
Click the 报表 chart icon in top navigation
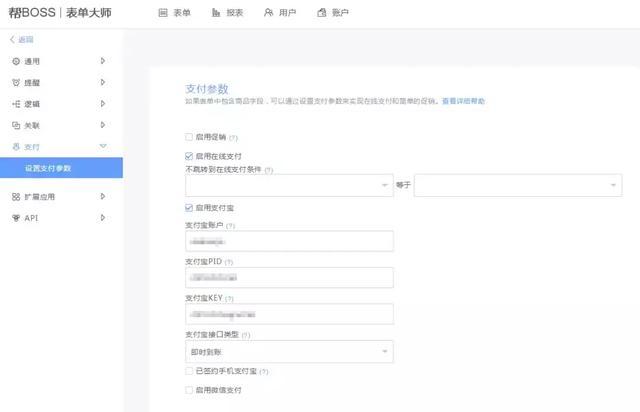point(216,13)
